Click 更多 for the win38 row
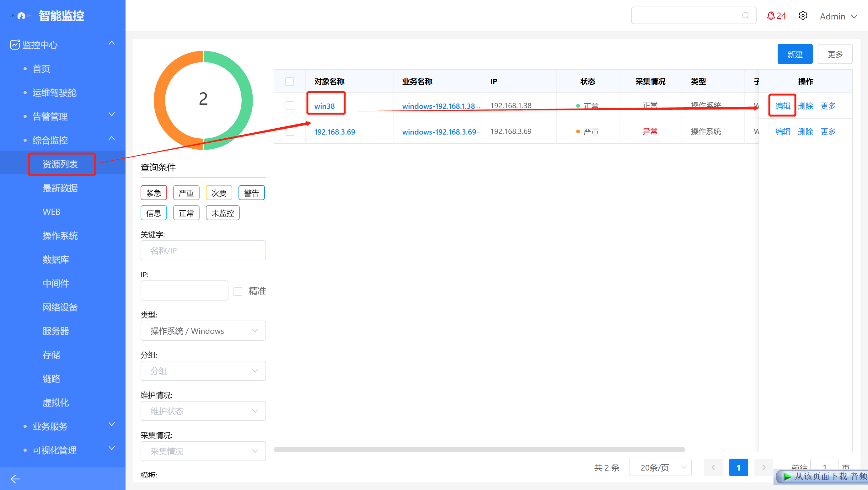This screenshot has height=490, width=868. point(828,106)
